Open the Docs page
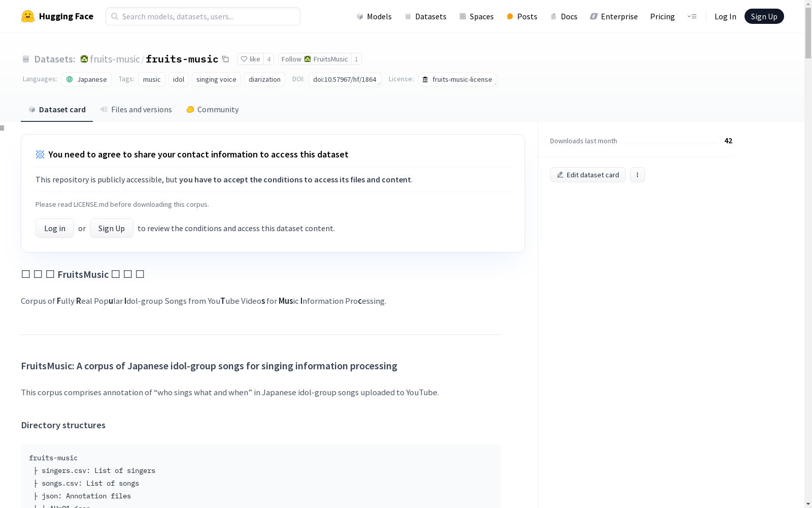Image resolution: width=812 pixels, height=508 pixels. pyautogui.click(x=564, y=16)
